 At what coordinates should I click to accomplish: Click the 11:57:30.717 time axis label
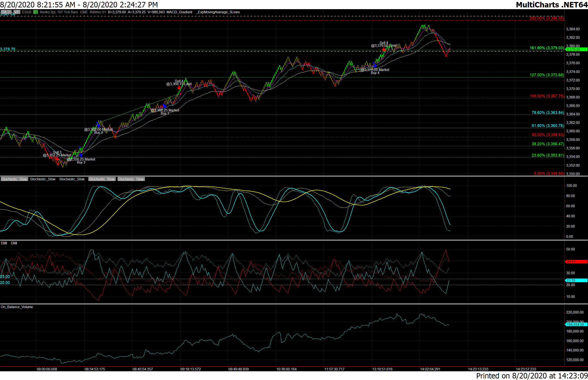(x=334, y=369)
